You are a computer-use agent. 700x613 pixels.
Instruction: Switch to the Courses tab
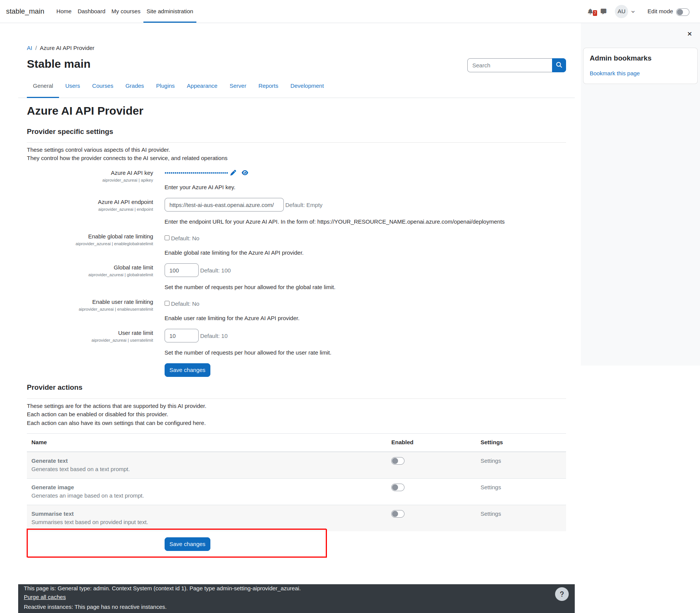pyautogui.click(x=103, y=86)
